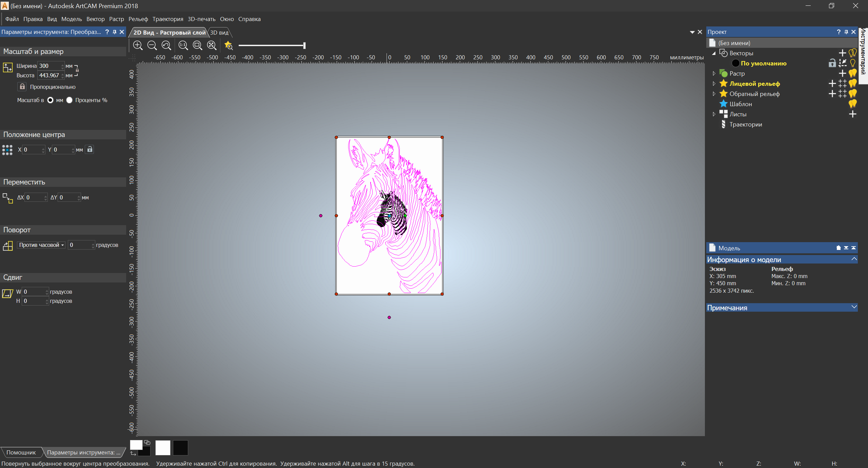Expand the Примечания section

[x=854, y=307]
